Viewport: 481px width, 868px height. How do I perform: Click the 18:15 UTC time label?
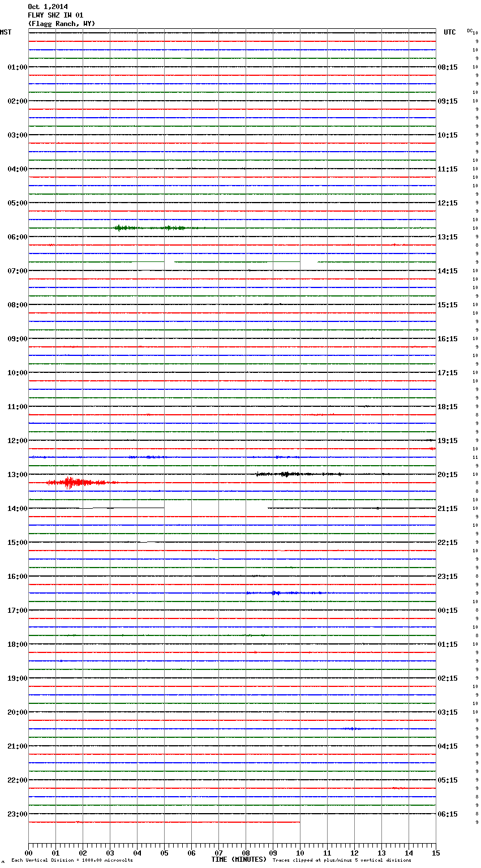[448, 407]
